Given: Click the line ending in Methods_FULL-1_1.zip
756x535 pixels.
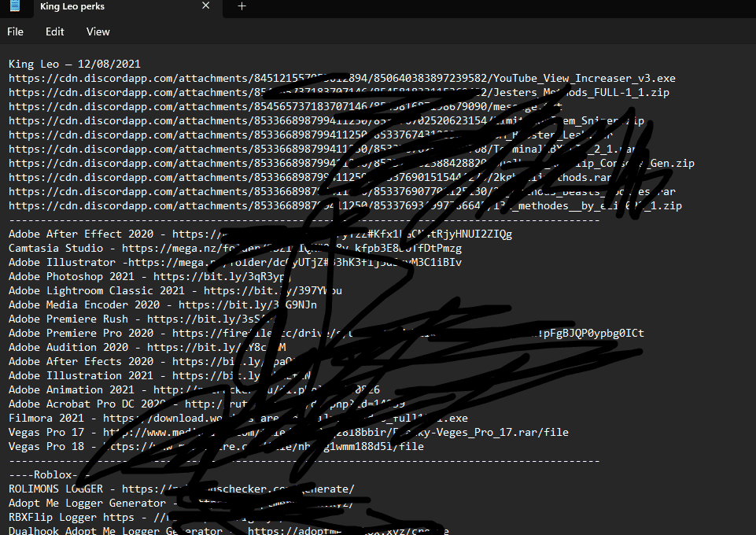Looking at the screenshot, I should (x=339, y=92).
